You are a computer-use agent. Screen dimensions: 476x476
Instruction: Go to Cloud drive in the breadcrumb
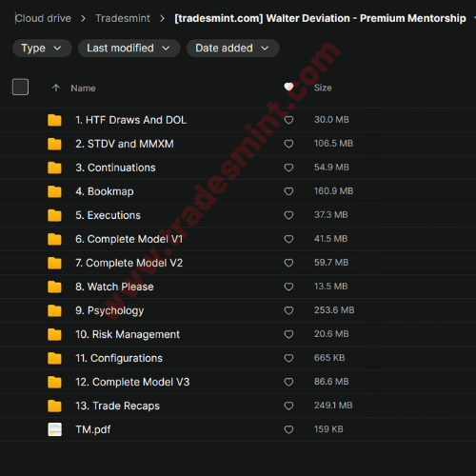(43, 18)
